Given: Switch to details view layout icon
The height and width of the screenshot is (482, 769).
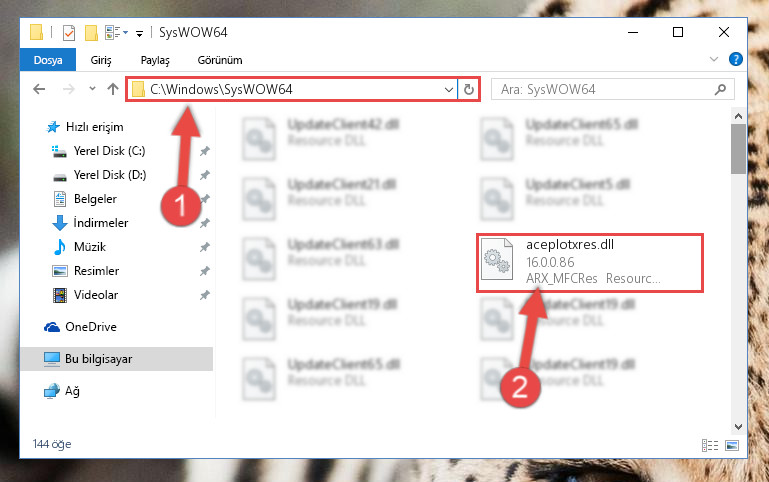Looking at the screenshot, I should coord(710,445).
